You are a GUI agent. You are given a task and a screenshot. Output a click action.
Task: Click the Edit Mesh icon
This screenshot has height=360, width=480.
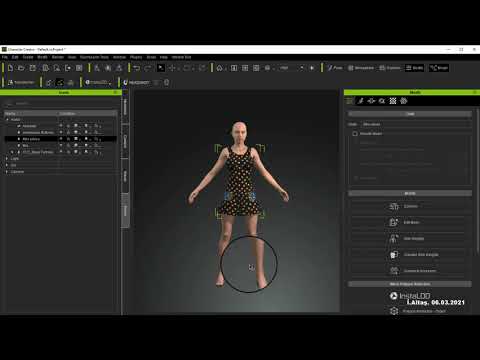394,222
